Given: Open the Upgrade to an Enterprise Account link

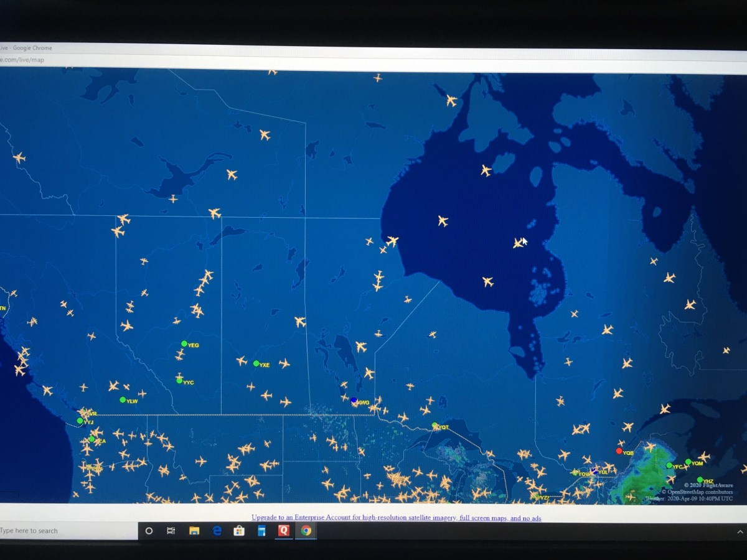Looking at the screenshot, I should pos(396,518).
